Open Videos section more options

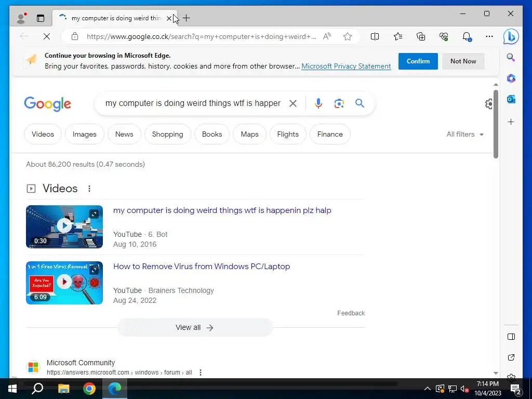[x=89, y=189]
